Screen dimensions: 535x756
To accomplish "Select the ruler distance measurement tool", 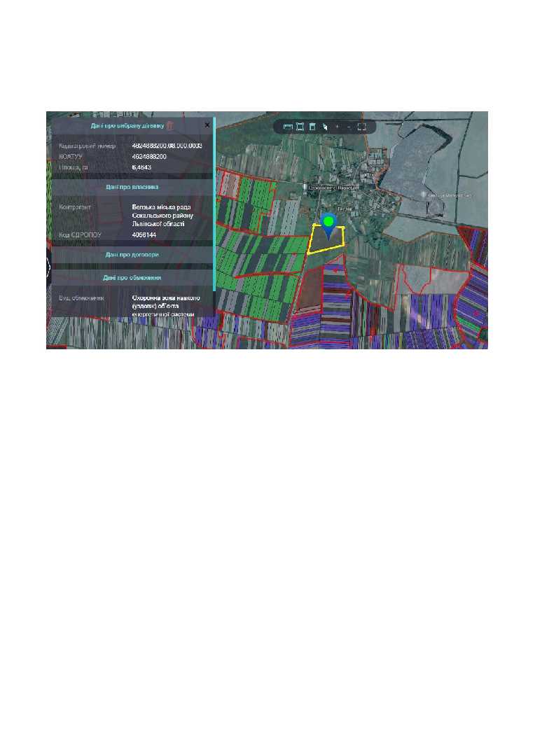I will (x=287, y=127).
